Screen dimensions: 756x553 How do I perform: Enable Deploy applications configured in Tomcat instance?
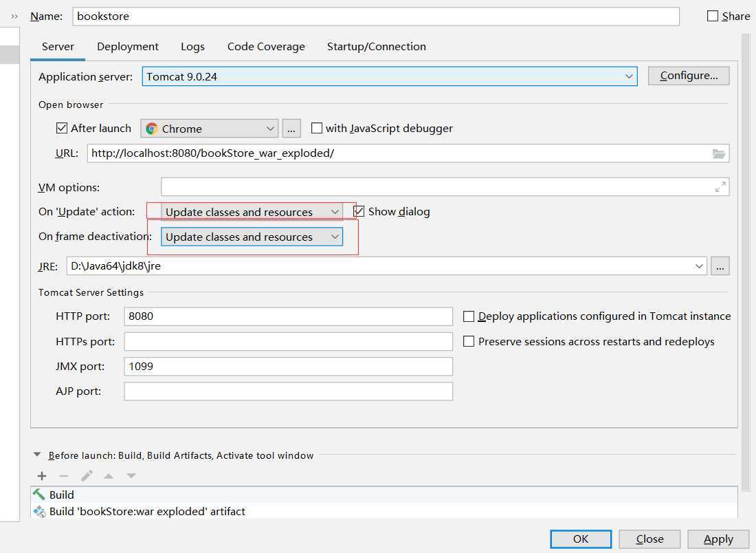[468, 316]
